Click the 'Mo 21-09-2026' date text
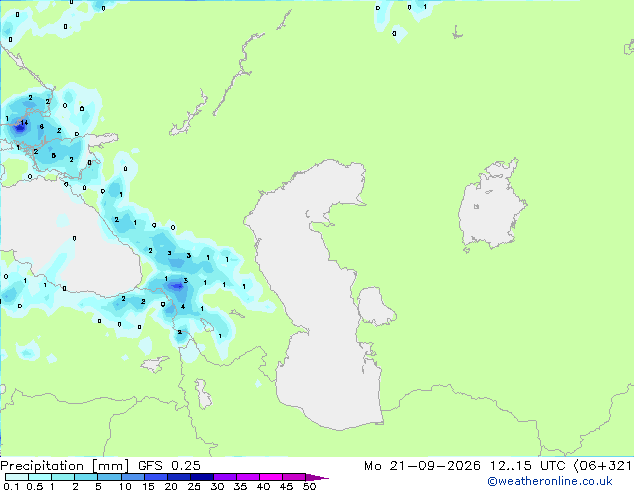 point(422,466)
